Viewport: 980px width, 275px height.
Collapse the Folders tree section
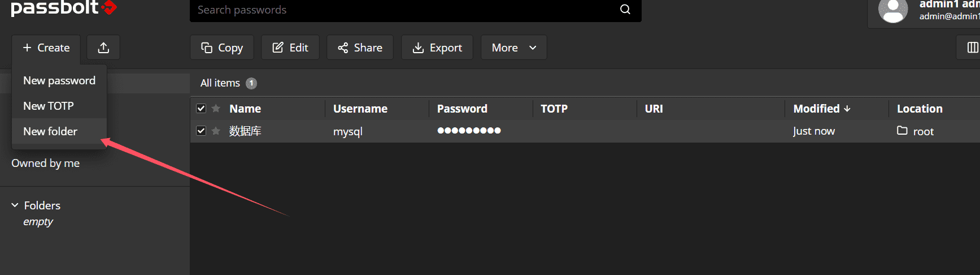coord(15,205)
